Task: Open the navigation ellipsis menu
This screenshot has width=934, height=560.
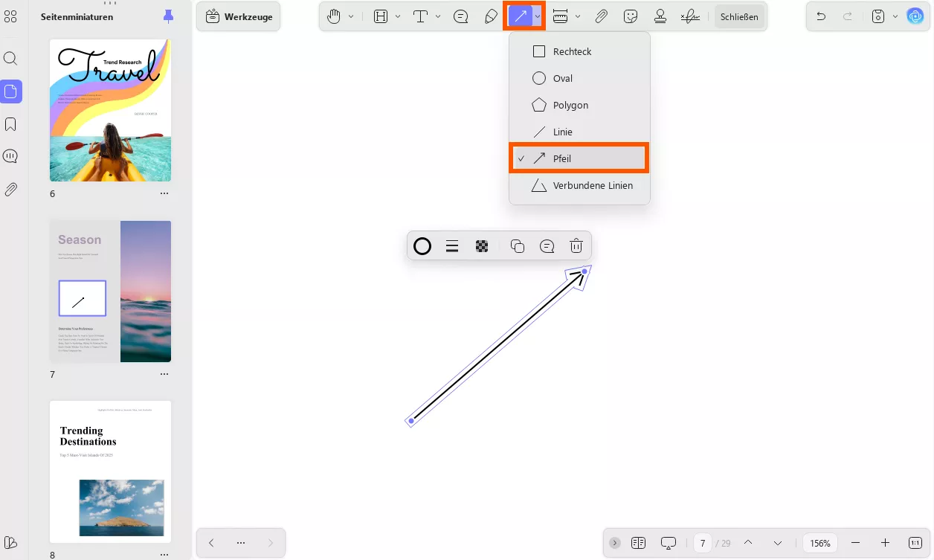Action: tap(241, 543)
